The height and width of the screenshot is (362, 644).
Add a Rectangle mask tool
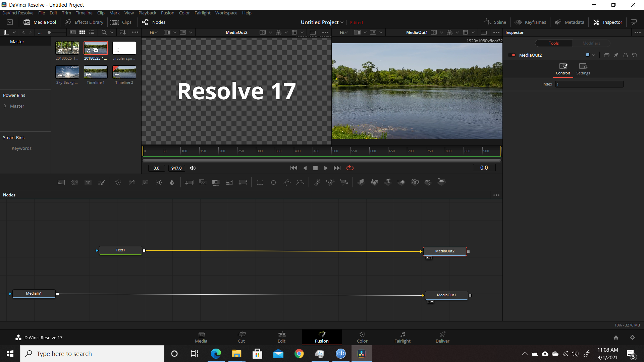point(260,182)
